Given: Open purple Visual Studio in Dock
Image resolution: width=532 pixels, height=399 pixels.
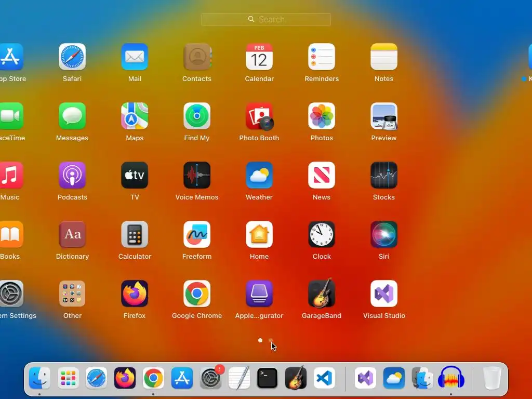Looking at the screenshot, I should (x=365, y=378).
